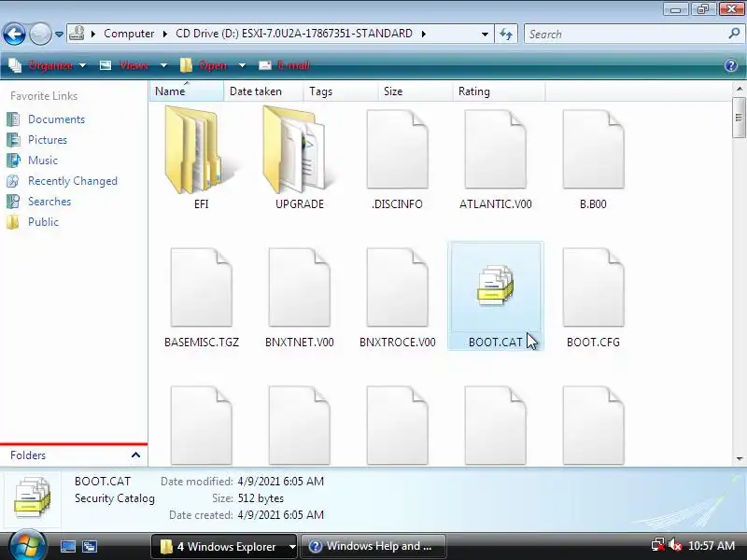747x560 pixels.
Task: Select the B.B00 file
Action: pos(593,159)
